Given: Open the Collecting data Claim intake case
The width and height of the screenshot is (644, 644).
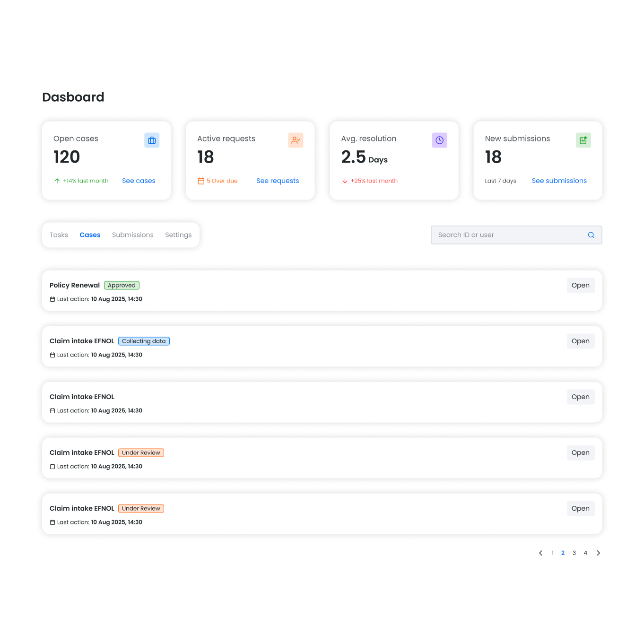Looking at the screenshot, I should [581, 341].
